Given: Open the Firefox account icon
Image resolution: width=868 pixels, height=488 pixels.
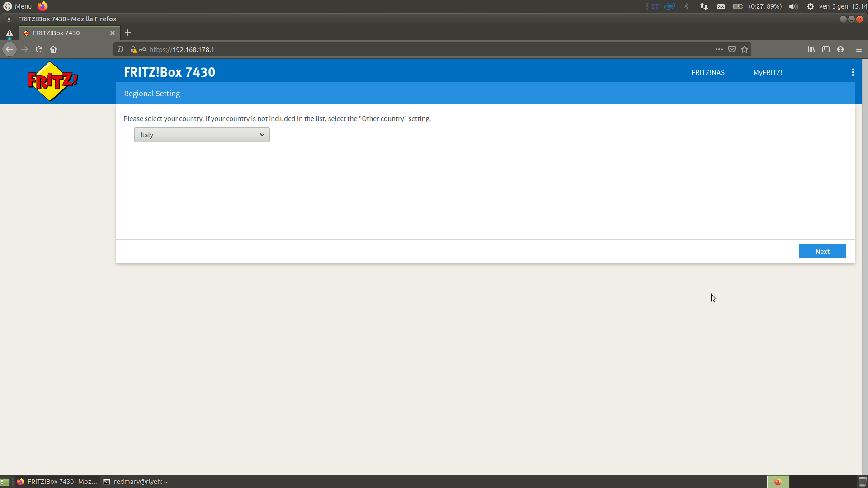Looking at the screenshot, I should tap(840, 49).
